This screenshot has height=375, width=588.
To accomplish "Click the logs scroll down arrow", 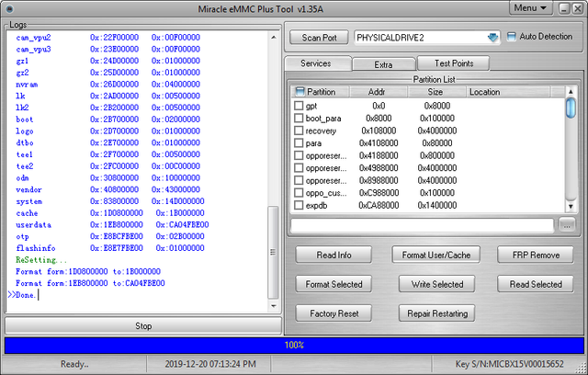I will click(274, 306).
